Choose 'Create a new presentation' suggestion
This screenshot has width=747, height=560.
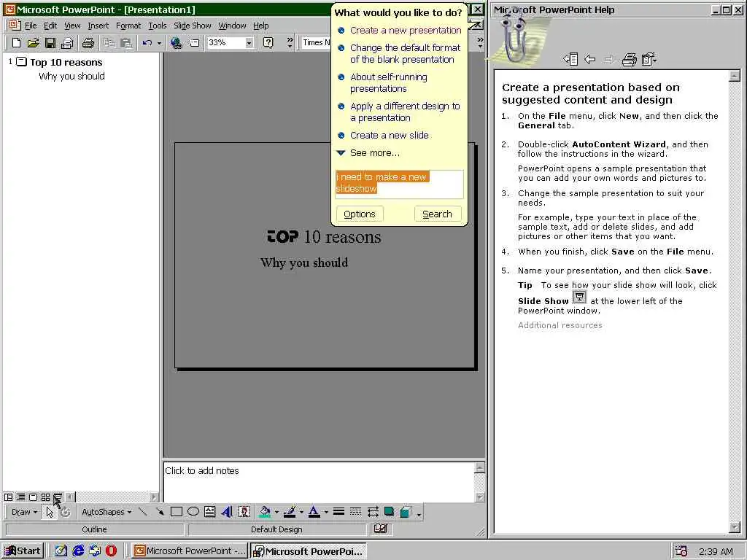[406, 31]
